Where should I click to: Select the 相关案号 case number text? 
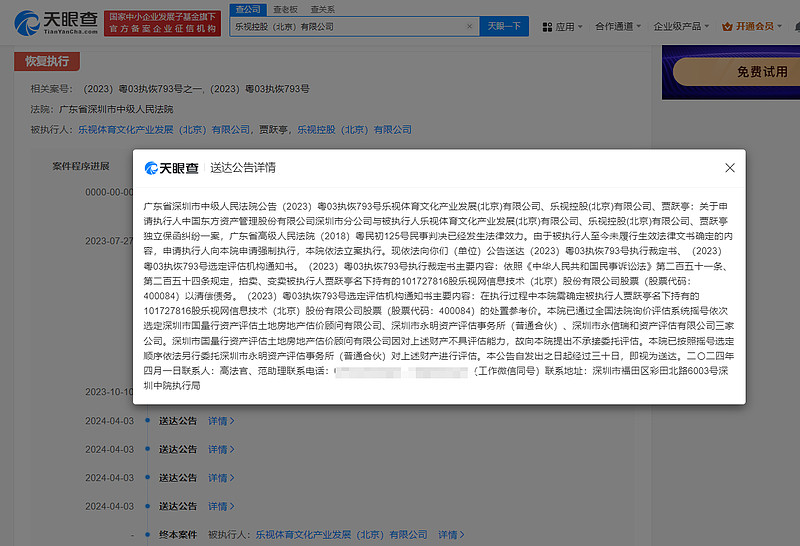[196, 89]
